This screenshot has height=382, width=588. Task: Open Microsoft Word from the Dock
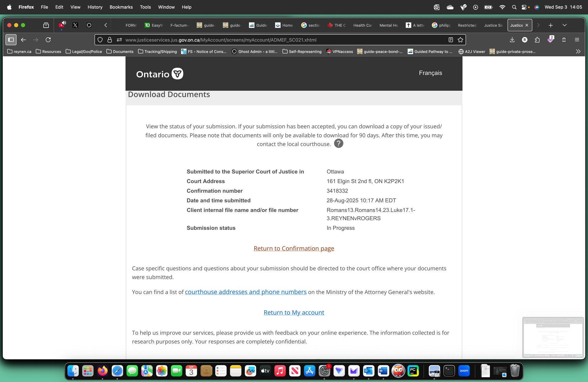click(x=383, y=371)
